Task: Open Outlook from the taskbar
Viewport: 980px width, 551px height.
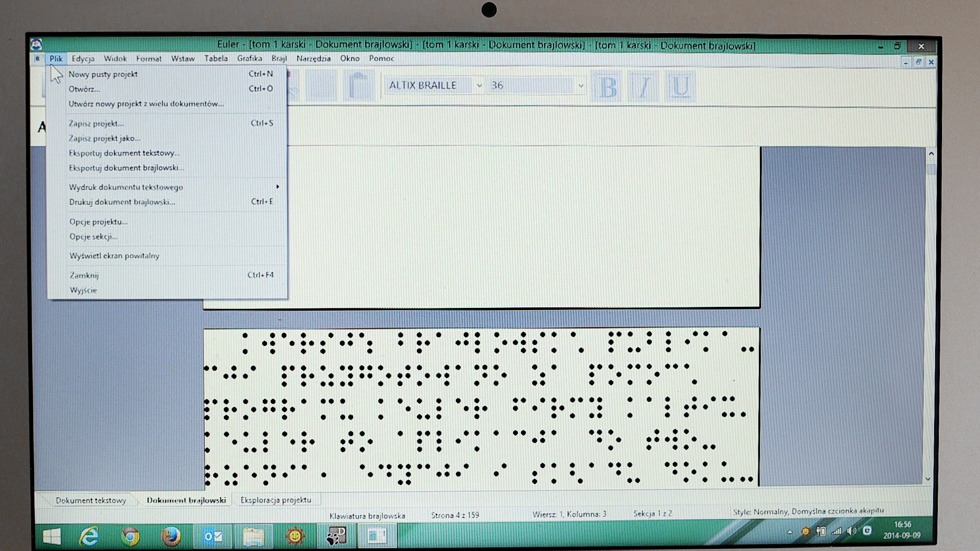Action: coord(213,536)
